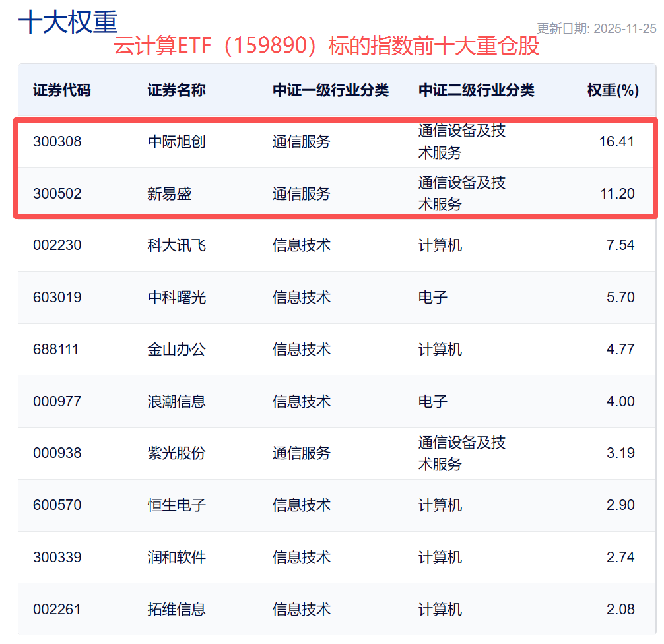Click the 中证二级行业分类 column header
Screen dimensions: 664x644
(477, 90)
